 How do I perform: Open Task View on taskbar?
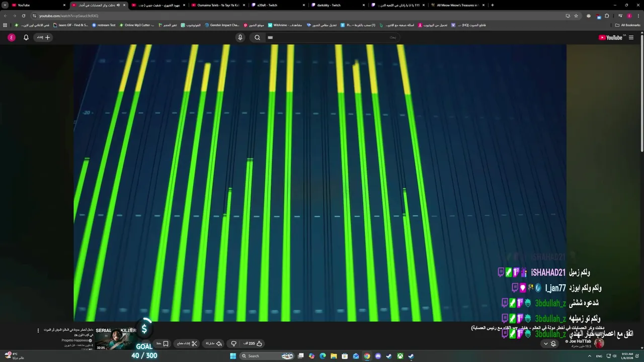coord(301,356)
